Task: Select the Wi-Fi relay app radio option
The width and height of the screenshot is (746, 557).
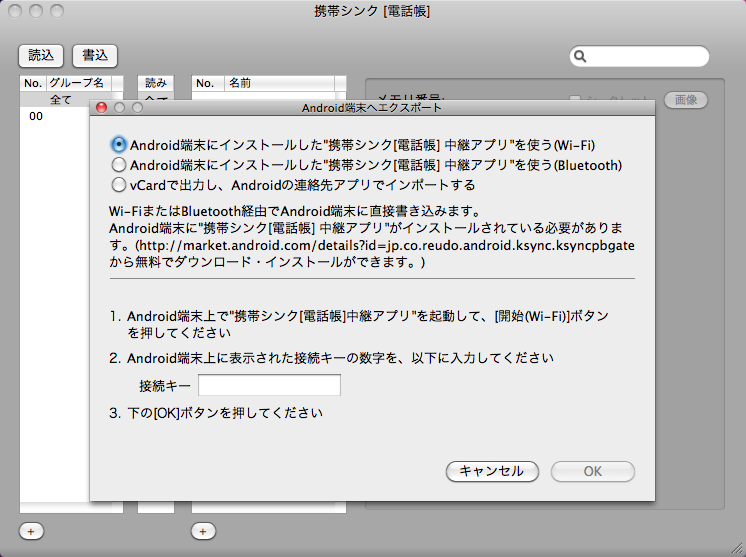Action: click(x=119, y=144)
